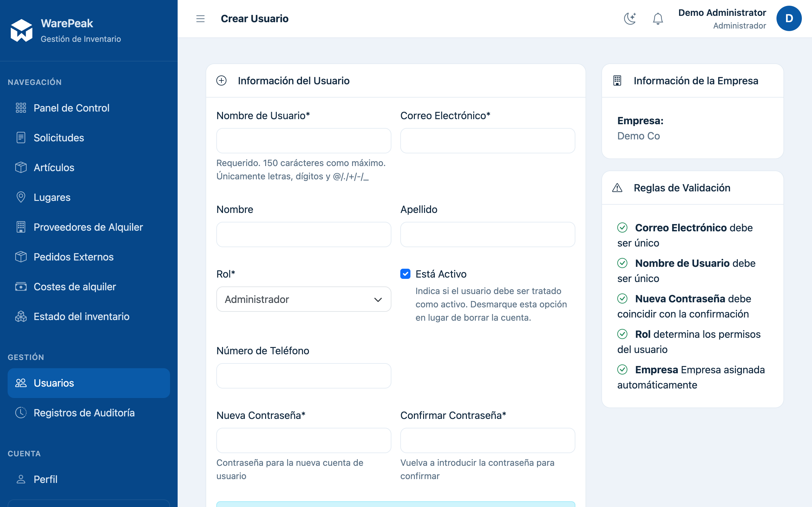The width and height of the screenshot is (812, 507).
Task: Click the Panel de Control grid icon
Action: (21, 108)
